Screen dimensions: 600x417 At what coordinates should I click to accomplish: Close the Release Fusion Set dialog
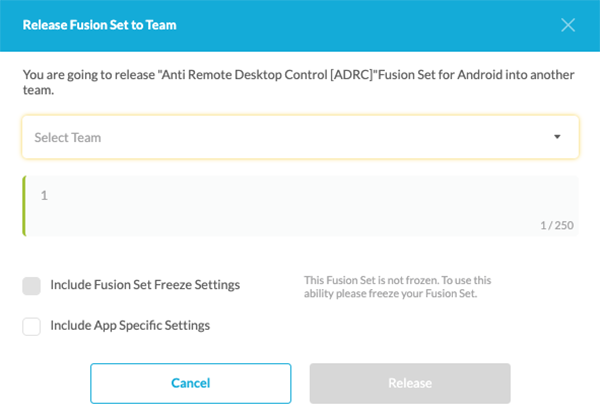pyautogui.click(x=568, y=25)
